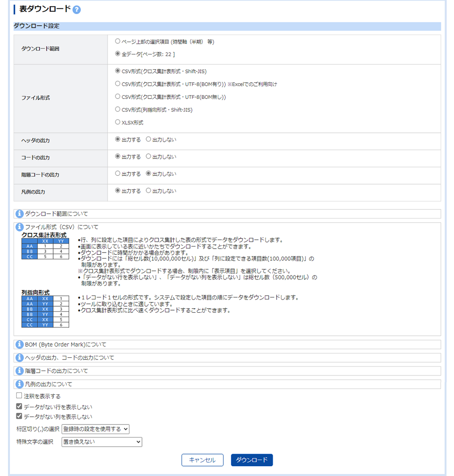Image resolution: width=454 pixels, height=476 pixels.
Task: Choose XLSX形式 file format
Action: pyautogui.click(x=118, y=122)
